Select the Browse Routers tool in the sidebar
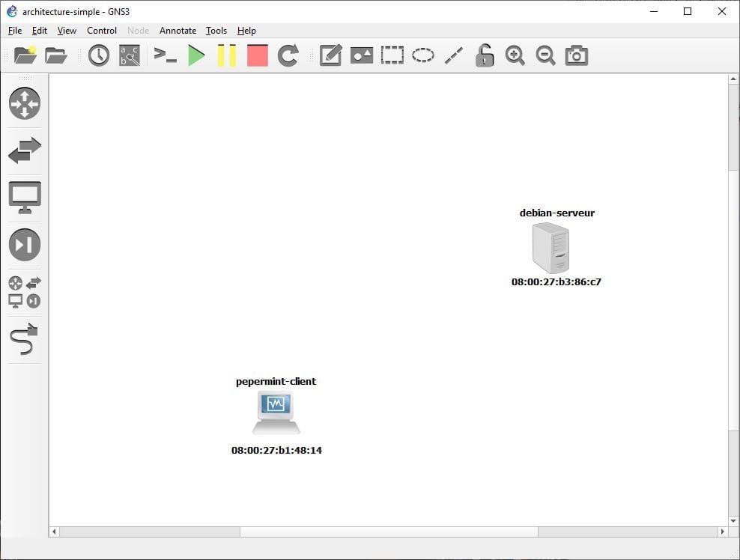740x560 pixels. click(25, 103)
